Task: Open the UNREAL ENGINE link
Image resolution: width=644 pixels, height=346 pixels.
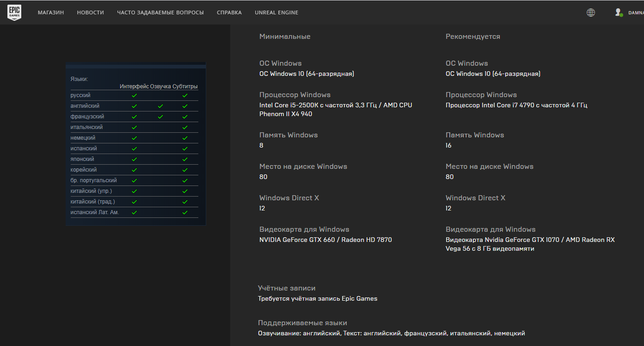Action: tap(276, 12)
